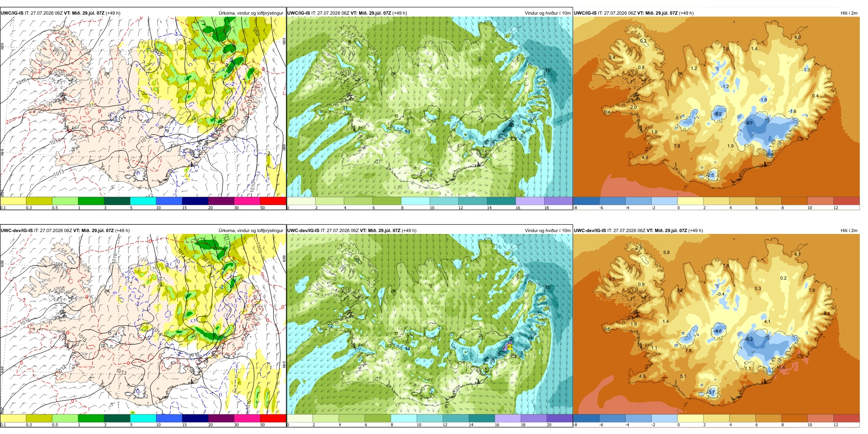Screen dimensions: 868x434
Task: Click the -5.2 glacier value on UWC temperature map
Action: [x=718, y=114]
